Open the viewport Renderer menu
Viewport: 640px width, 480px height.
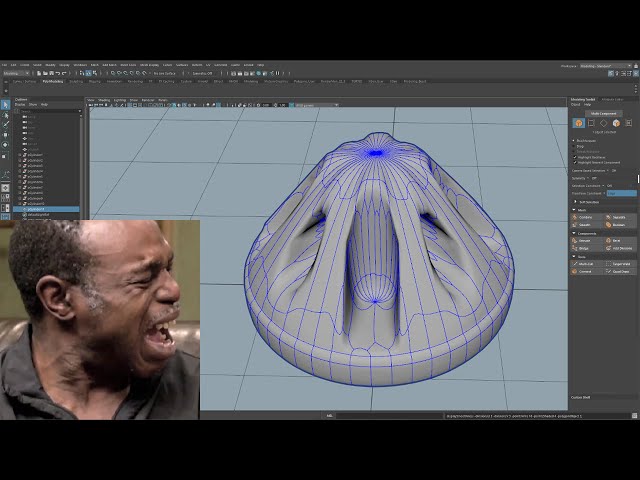point(148,100)
